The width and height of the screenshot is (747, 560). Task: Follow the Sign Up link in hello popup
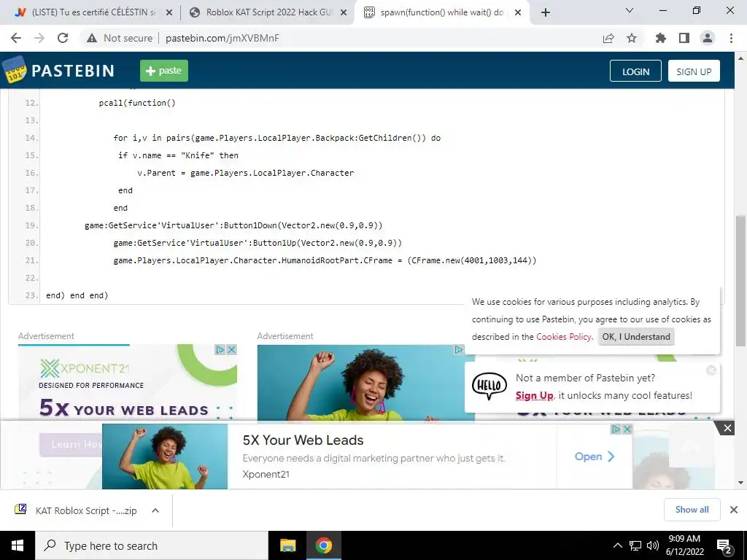534,396
